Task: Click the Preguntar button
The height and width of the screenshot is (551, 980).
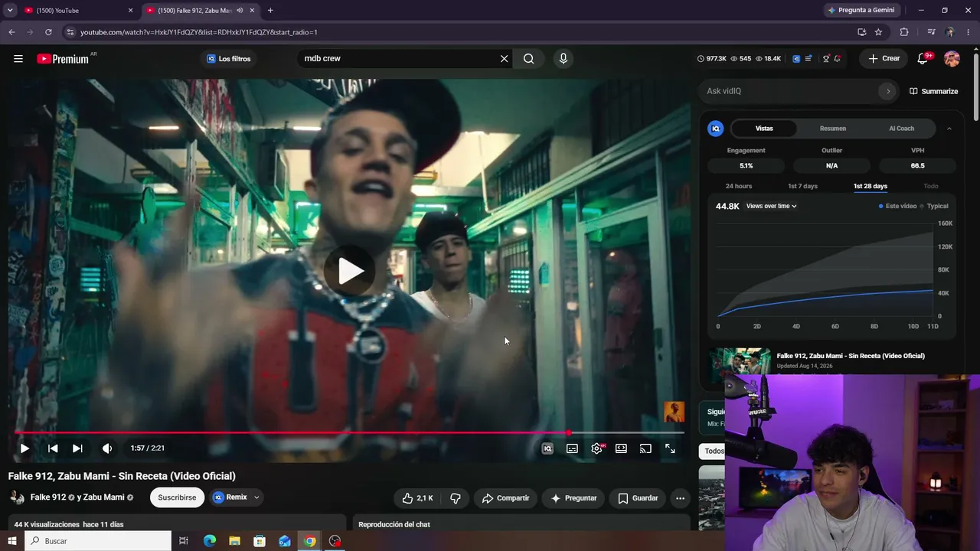Action: pos(573,498)
